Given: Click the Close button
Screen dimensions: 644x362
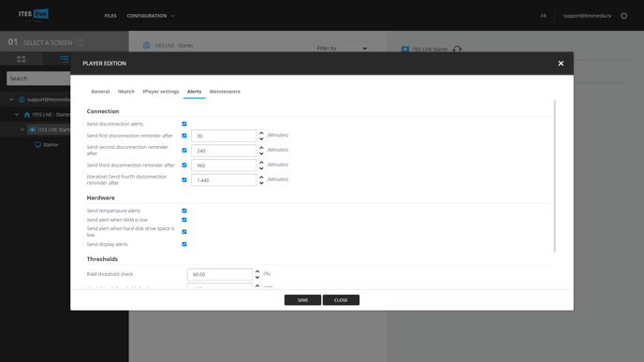Looking at the screenshot, I should click(x=341, y=300).
